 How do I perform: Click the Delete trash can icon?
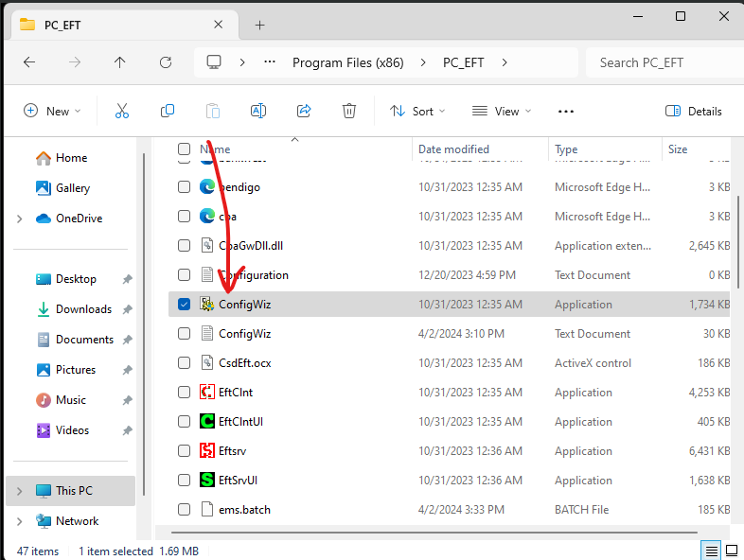(x=349, y=111)
